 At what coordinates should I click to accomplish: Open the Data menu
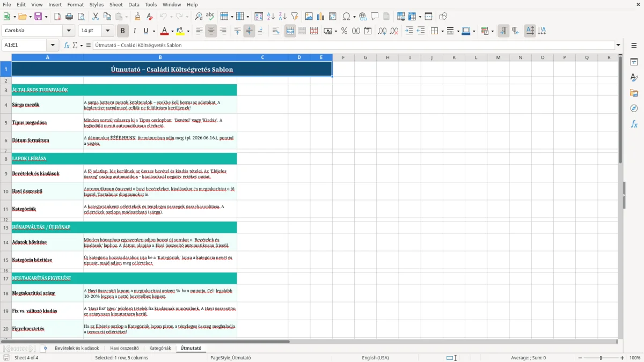(x=134, y=4)
